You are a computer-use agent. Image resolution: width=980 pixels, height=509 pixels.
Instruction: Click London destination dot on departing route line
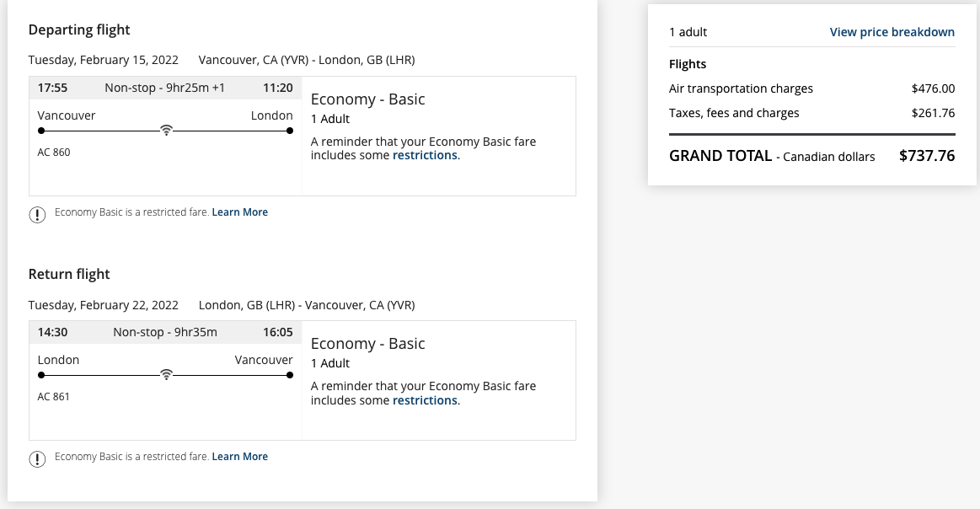290,131
